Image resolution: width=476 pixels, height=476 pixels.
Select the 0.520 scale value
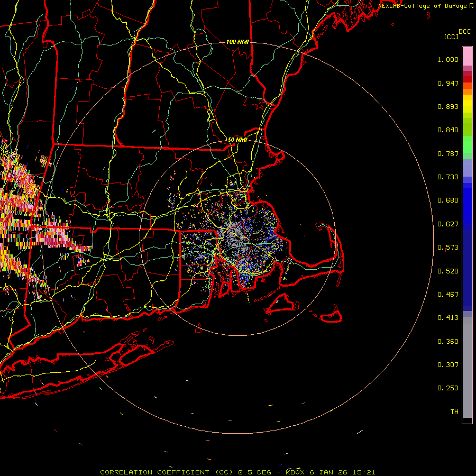448,271
